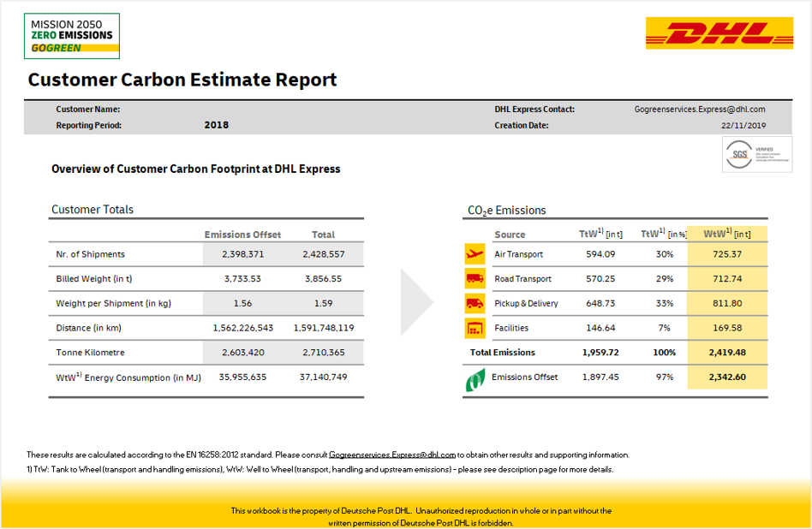
Task: Select tonne kilometre total 2,710,365
Action: point(324,353)
